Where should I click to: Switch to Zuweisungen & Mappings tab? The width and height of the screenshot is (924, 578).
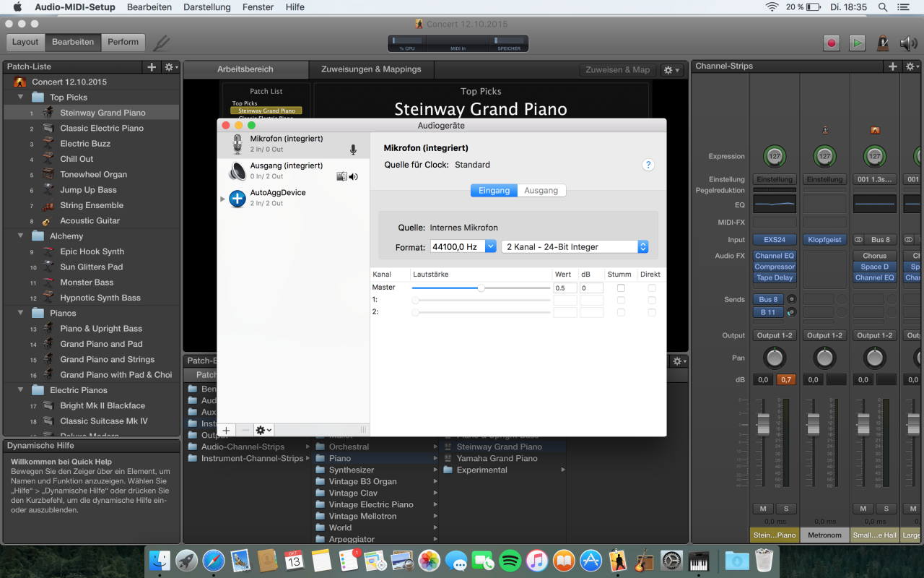371,69
